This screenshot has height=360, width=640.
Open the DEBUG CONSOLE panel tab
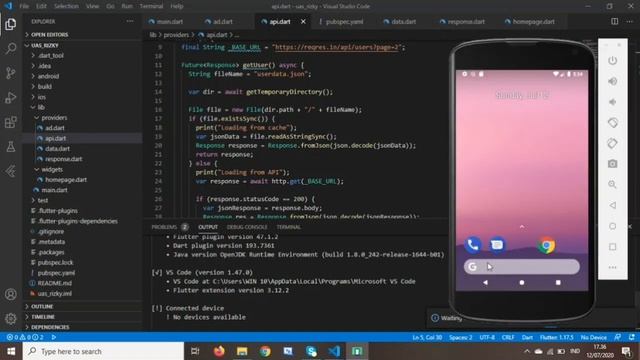247,227
